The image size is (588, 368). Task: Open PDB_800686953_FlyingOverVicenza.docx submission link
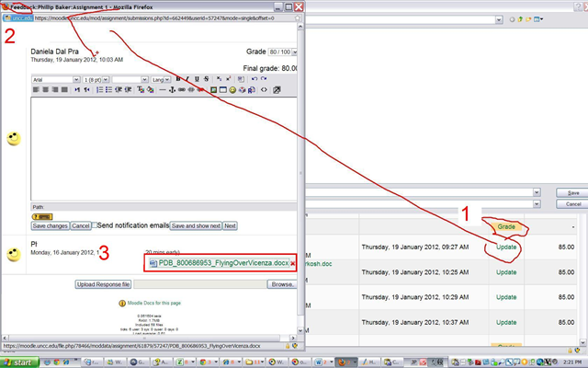click(217, 263)
